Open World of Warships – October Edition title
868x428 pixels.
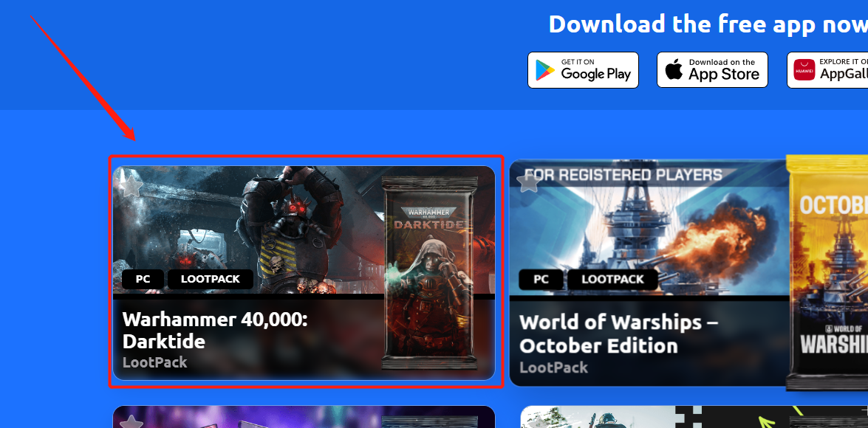click(x=619, y=334)
